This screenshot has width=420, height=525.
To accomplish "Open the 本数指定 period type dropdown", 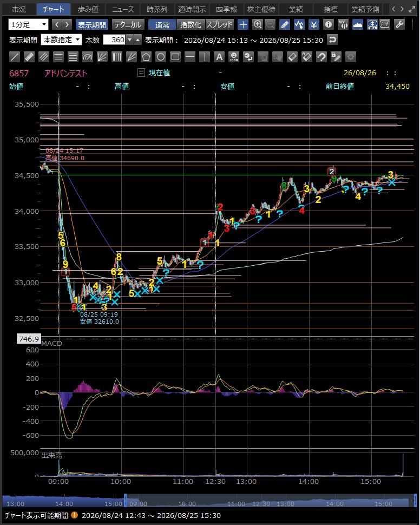I will [61, 40].
